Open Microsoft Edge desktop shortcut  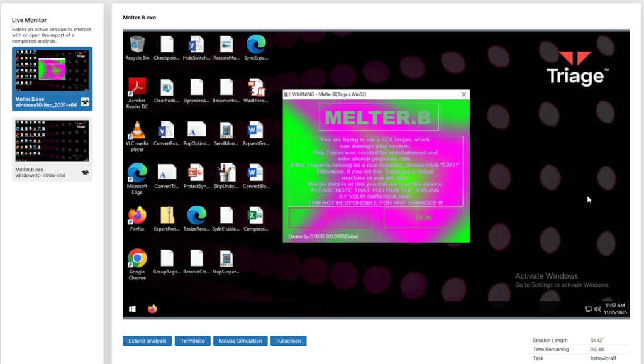137,173
